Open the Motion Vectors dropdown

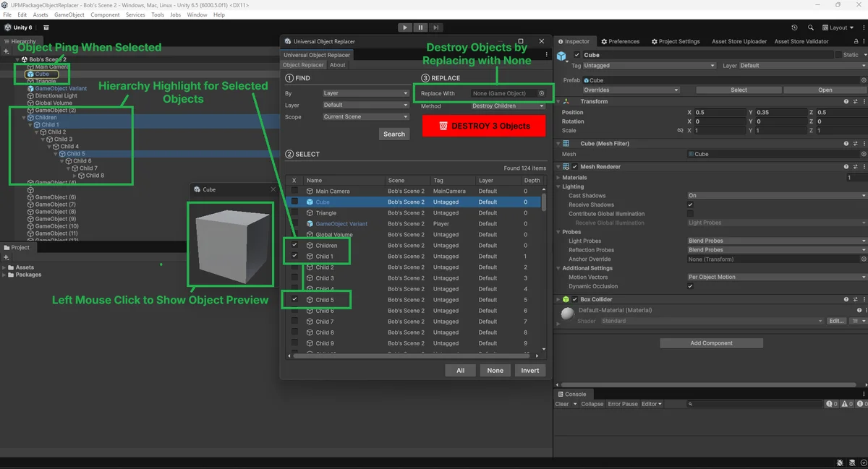(x=777, y=277)
